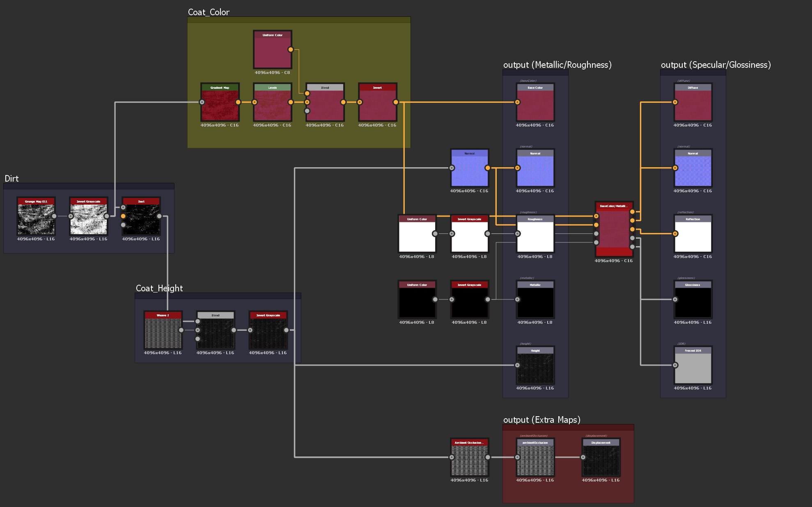This screenshot has width=812, height=507.
Task: Click the Dirt frame title
Action: point(11,178)
